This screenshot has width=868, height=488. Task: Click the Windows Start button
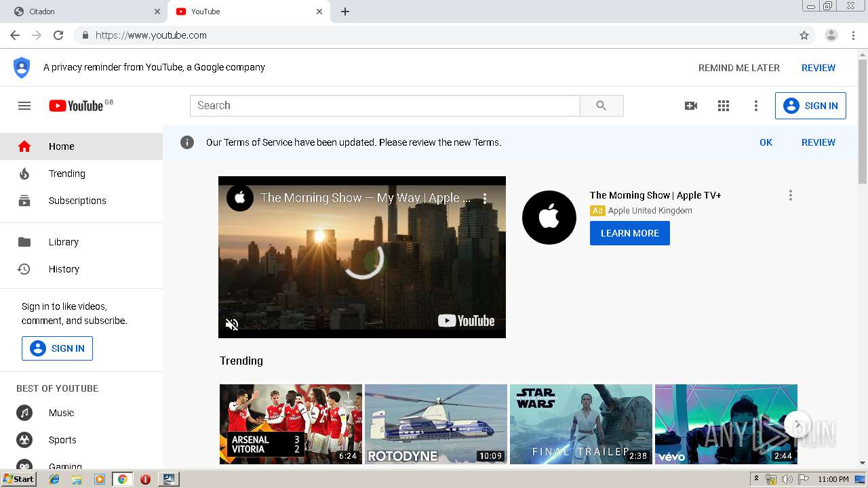[19, 479]
